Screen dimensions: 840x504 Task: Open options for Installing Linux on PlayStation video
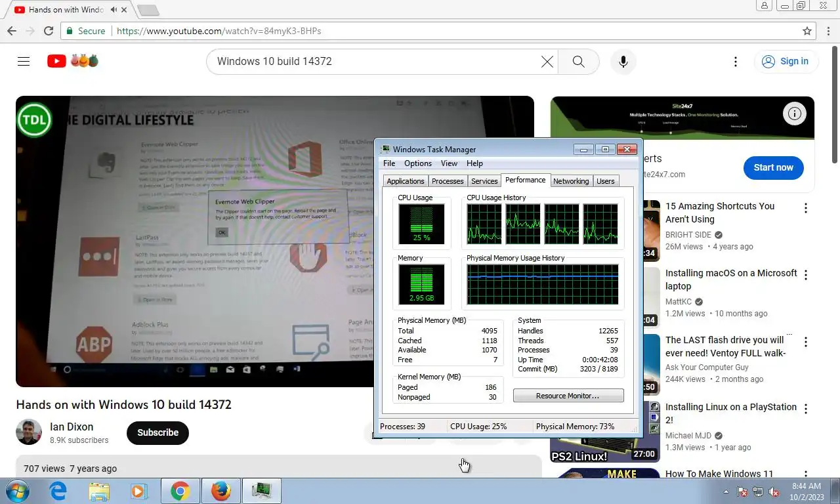pyautogui.click(x=805, y=409)
